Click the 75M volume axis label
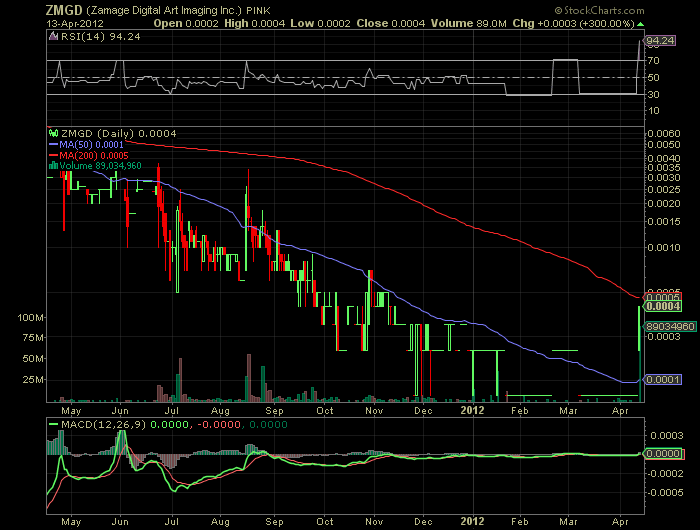This screenshot has width=700, height=530. tap(33, 338)
